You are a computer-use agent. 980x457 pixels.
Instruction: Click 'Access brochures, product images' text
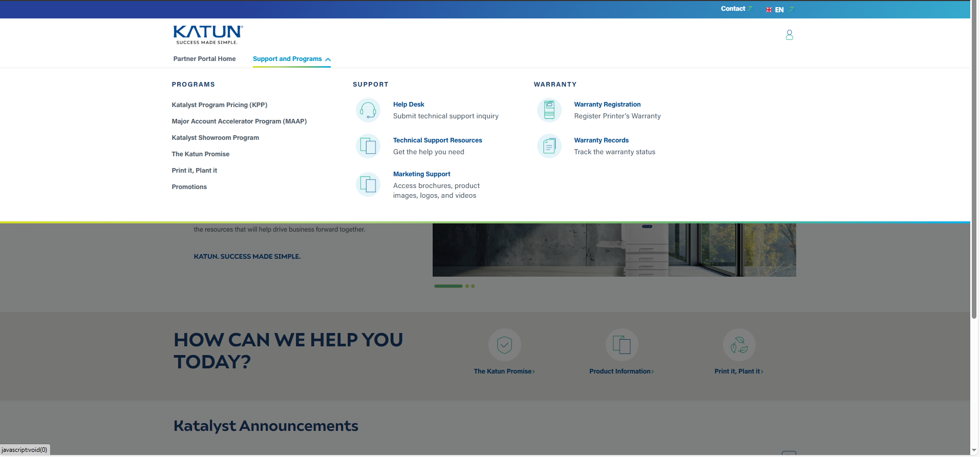(436, 191)
